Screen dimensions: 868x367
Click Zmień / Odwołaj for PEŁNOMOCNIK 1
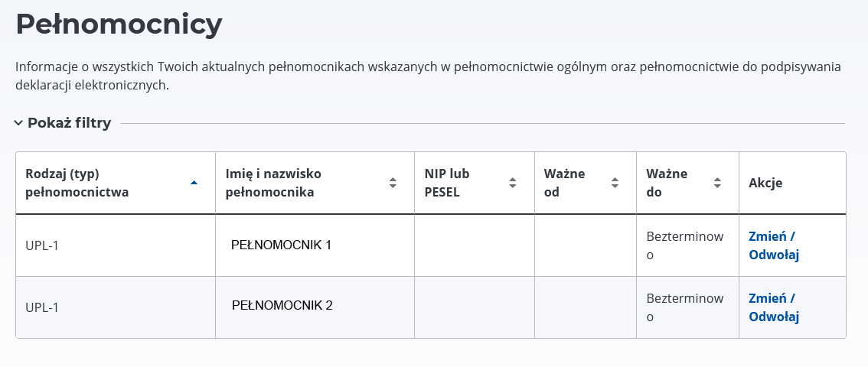point(773,245)
